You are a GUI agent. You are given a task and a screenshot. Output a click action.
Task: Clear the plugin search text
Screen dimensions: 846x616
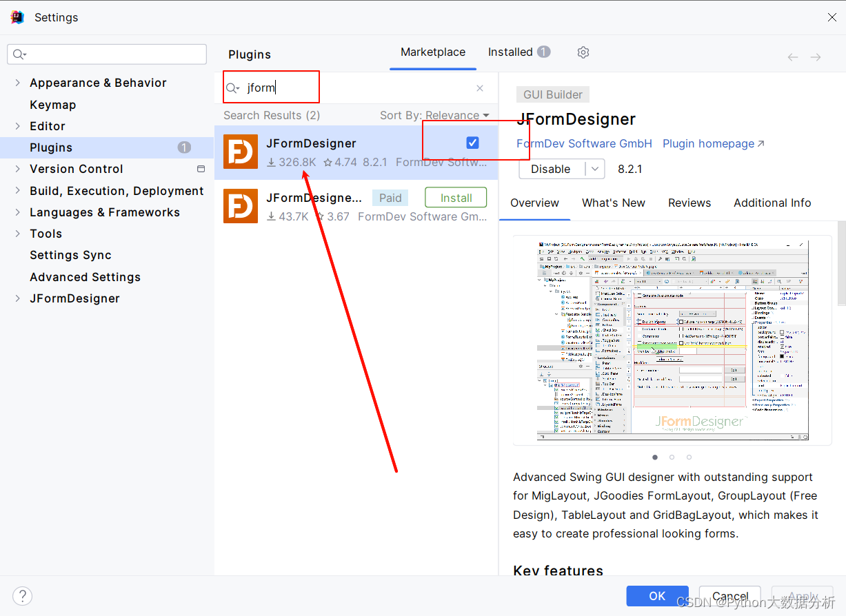click(480, 88)
